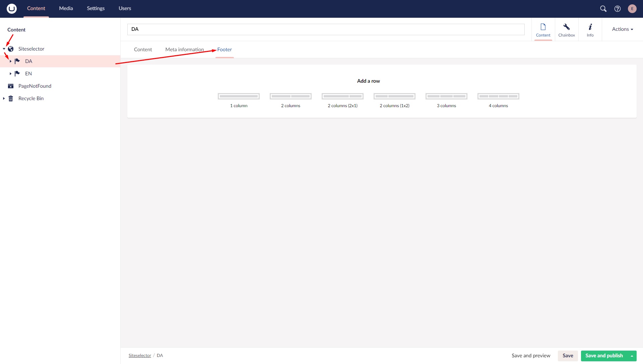This screenshot has height=364, width=643.
Task: Pick the 2 columns (2x1) layout
Action: click(x=342, y=96)
